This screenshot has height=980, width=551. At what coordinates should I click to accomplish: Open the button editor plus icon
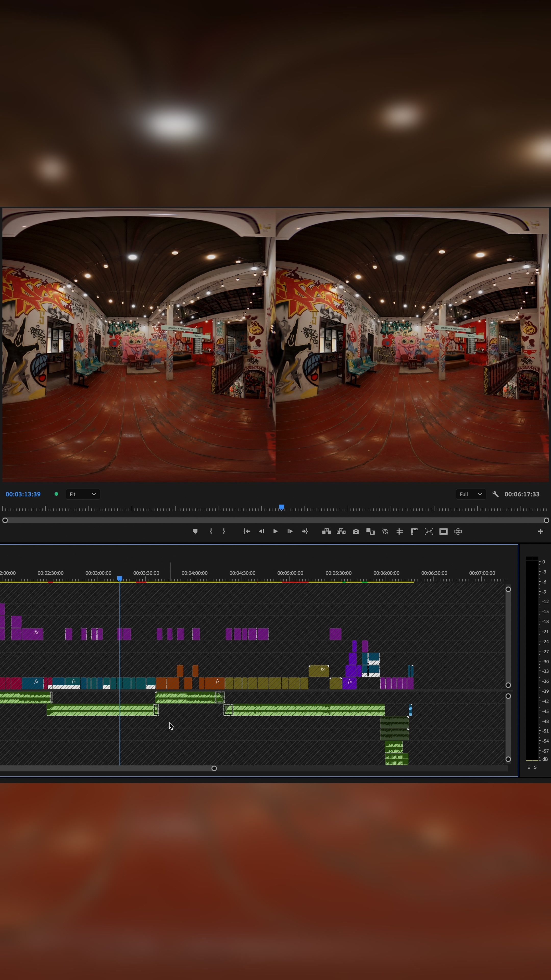(540, 531)
